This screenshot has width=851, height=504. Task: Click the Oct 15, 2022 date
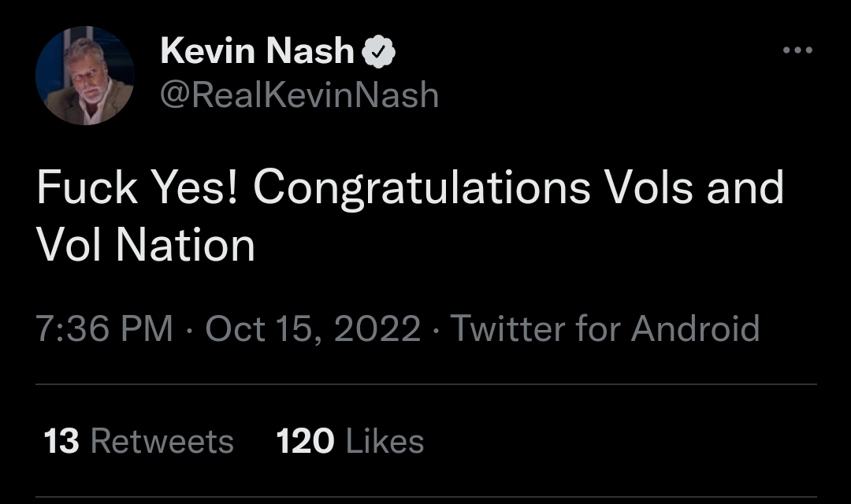tap(313, 328)
